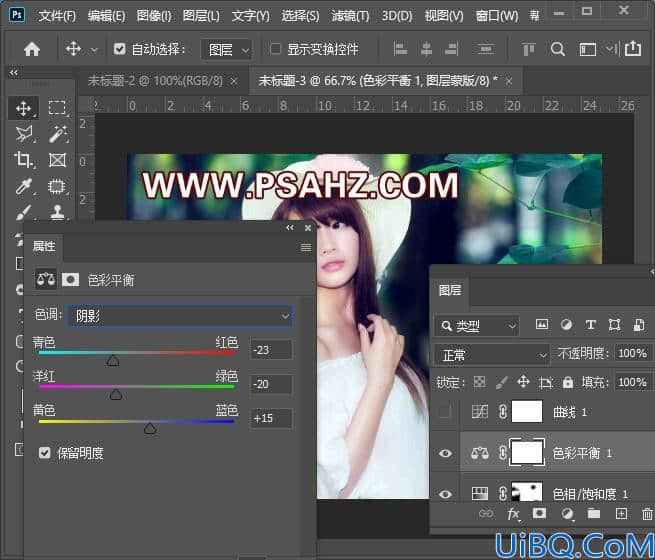Activate the Crop tool
This screenshot has width=655, height=560.
23,160
